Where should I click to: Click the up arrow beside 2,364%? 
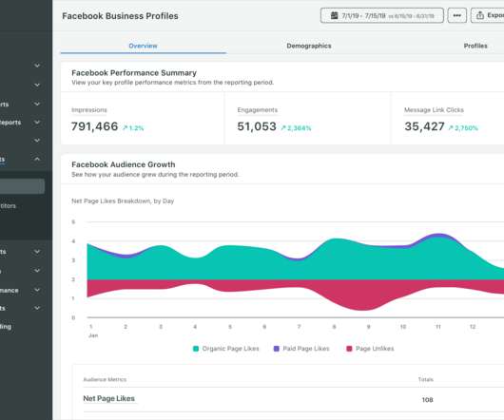[x=283, y=127]
